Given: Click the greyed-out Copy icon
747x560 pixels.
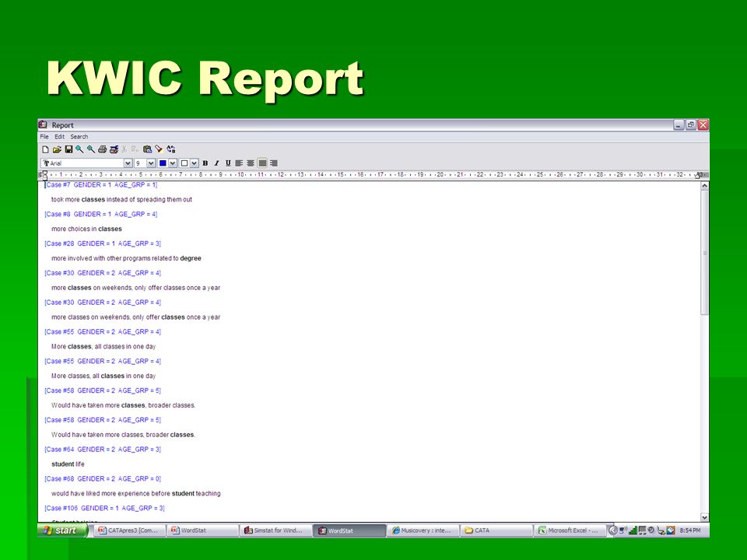Looking at the screenshot, I should [135, 149].
